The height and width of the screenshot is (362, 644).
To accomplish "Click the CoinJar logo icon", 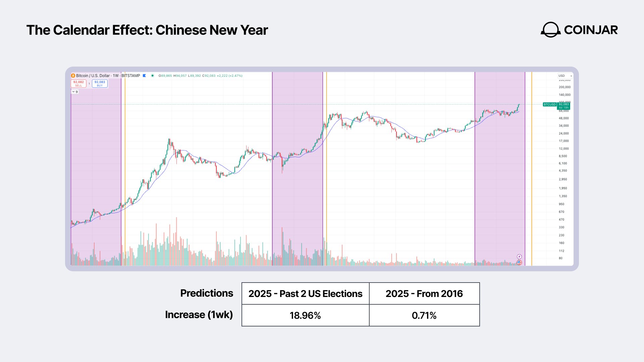I will click(x=550, y=30).
